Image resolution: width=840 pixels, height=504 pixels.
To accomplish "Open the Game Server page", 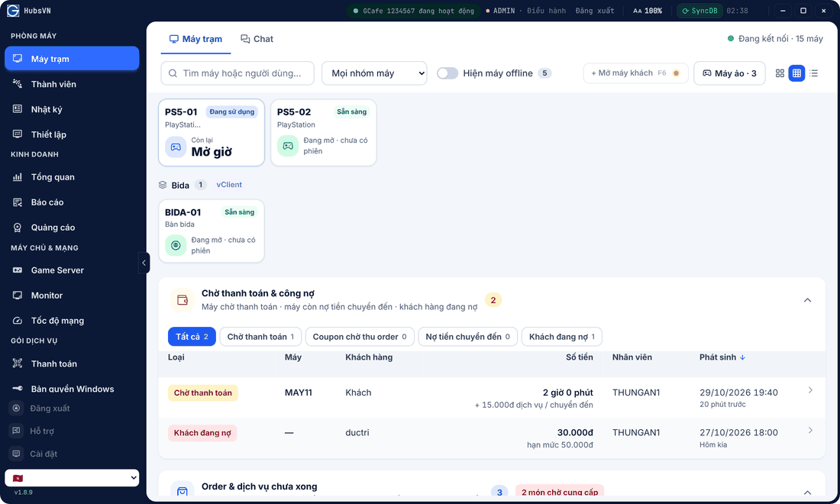I will click(x=72, y=270).
